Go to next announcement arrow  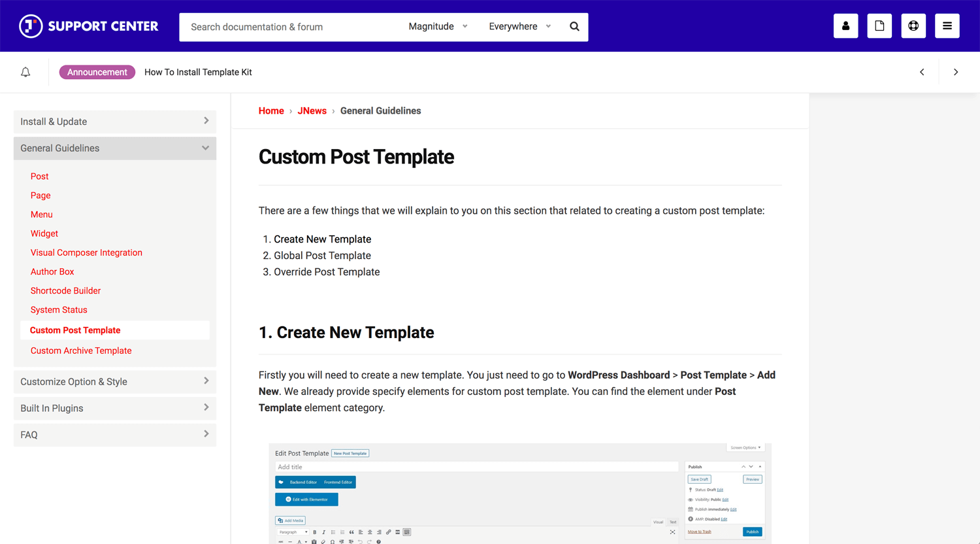[955, 72]
